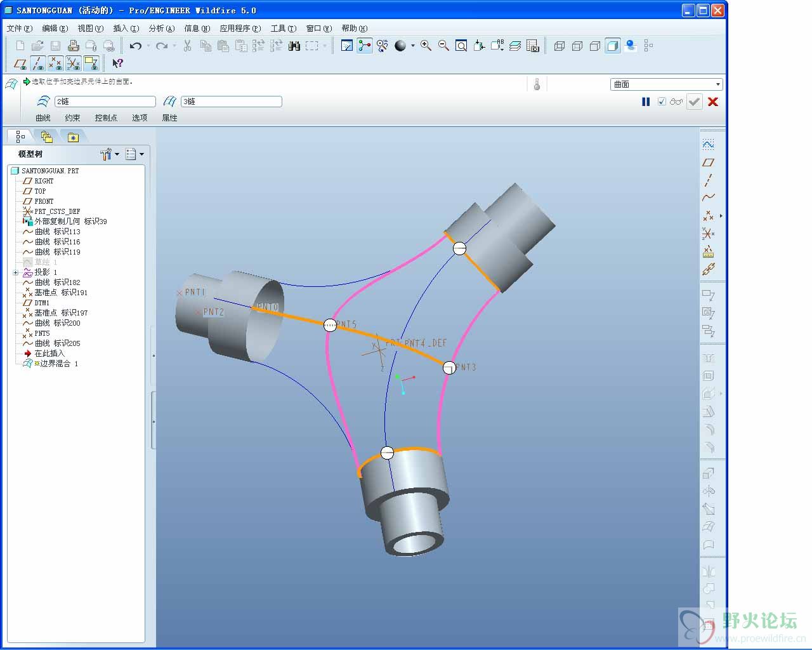Expand the datum point flyout arrow
Screen dimensions: 812x650
point(721,216)
